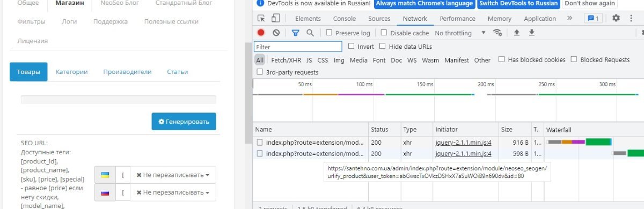644x209 pixels.
Task: Open the network search magnifier
Action: click(310, 33)
